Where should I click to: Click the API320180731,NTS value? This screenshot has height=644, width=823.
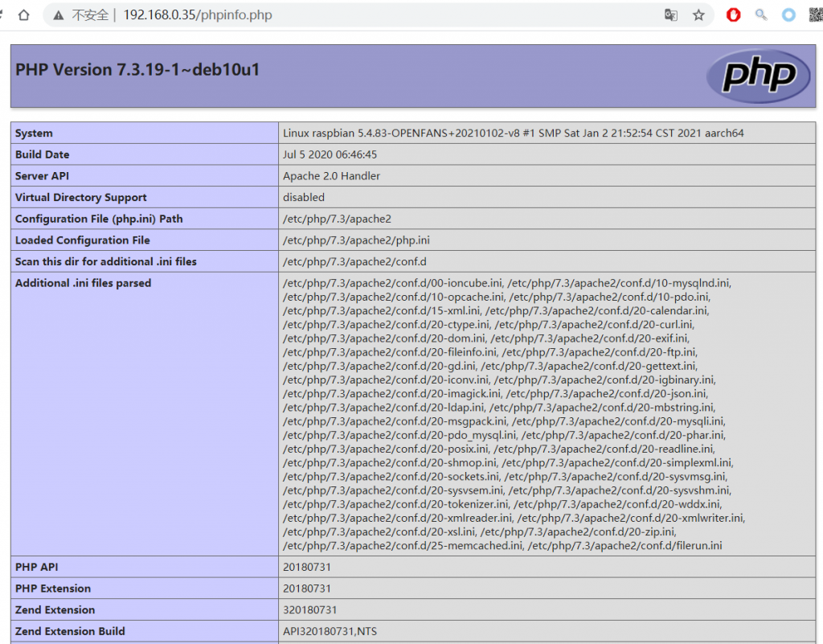coord(330,631)
